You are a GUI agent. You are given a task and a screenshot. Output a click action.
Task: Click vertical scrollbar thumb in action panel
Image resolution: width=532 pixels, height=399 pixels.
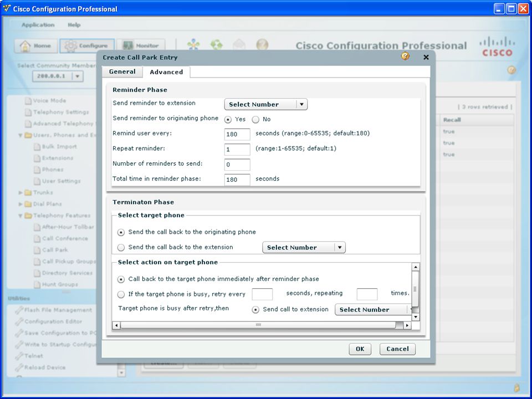[415, 289]
